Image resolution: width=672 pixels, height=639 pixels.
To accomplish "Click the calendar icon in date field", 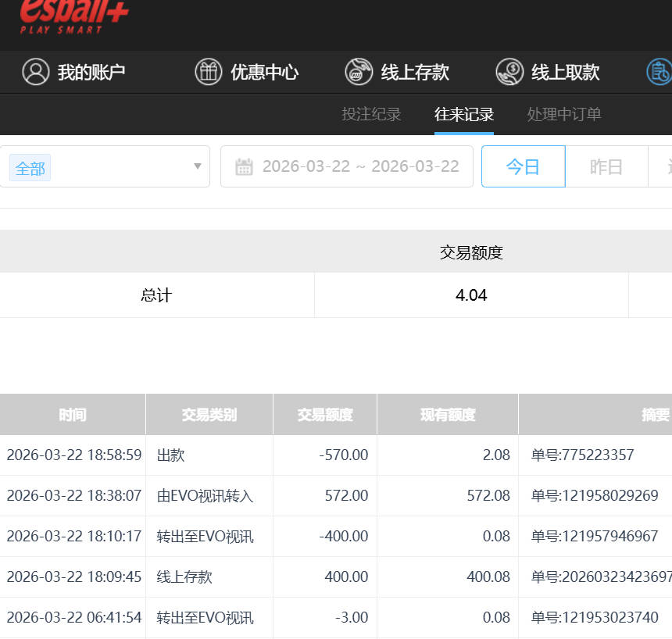I will click(x=244, y=166).
